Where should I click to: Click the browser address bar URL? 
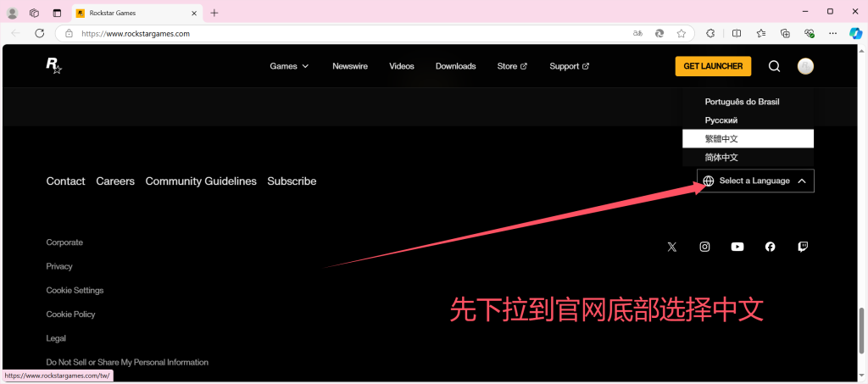136,33
